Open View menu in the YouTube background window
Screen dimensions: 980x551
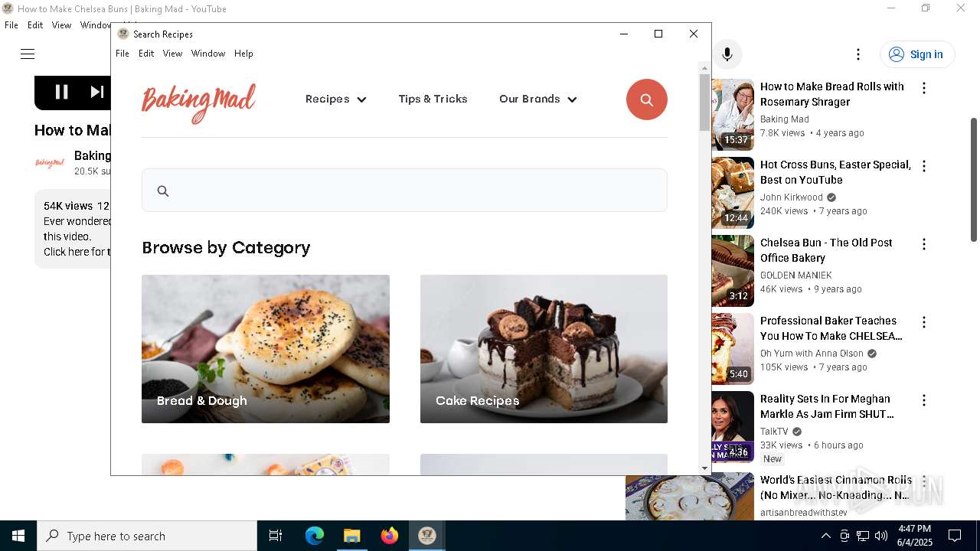coord(61,25)
